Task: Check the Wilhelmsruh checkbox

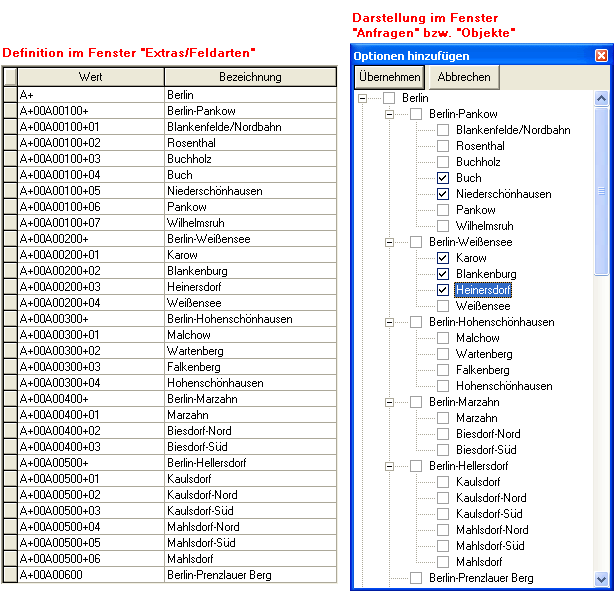Action: point(443,226)
